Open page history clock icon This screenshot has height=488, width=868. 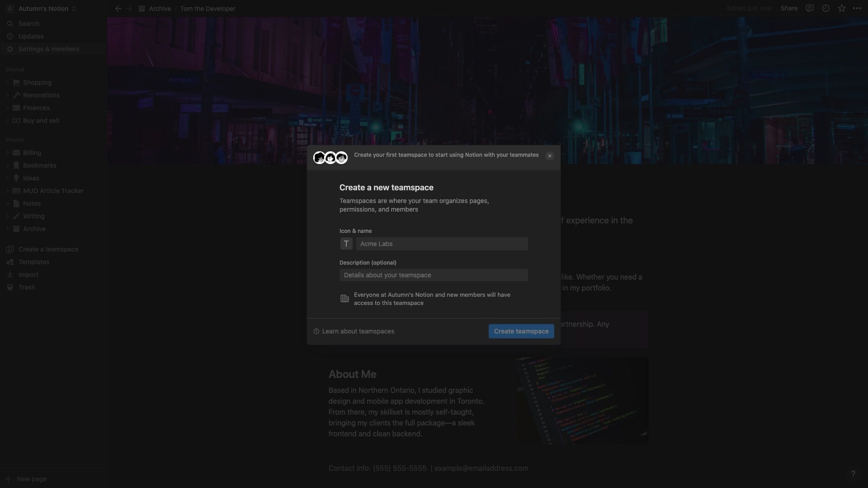[826, 8]
